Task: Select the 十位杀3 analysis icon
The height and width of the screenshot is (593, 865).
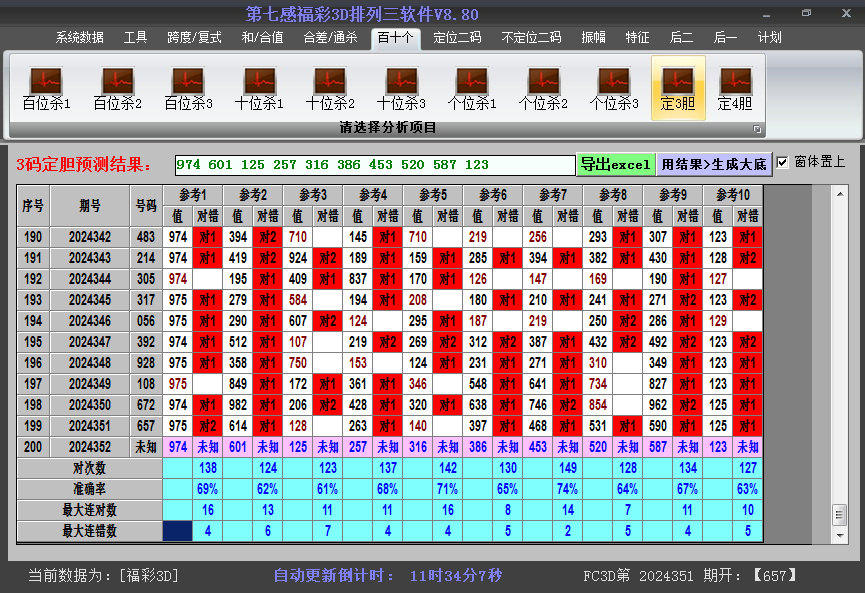Action: (x=401, y=88)
